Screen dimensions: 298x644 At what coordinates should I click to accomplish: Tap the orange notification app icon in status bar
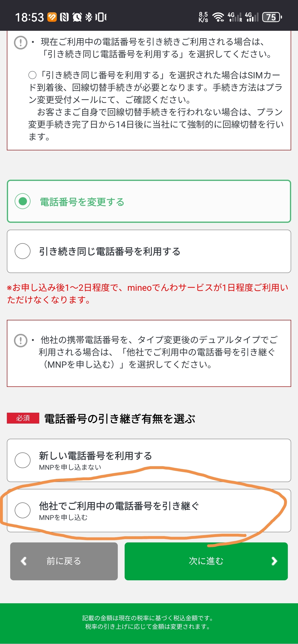pyautogui.click(x=52, y=17)
